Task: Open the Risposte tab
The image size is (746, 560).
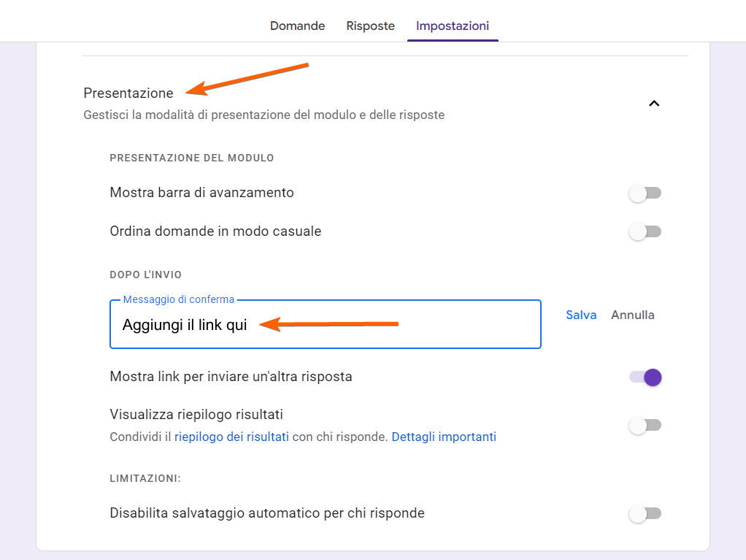Action: [370, 26]
